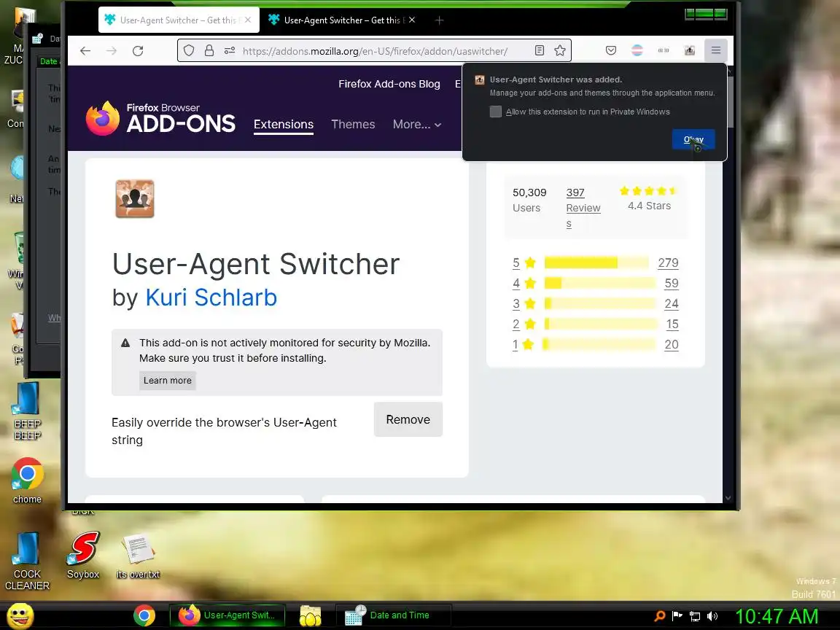This screenshot has height=630, width=840.
Task: Click the Firefox Browser ADD-ONS logo
Action: pyautogui.click(x=160, y=118)
